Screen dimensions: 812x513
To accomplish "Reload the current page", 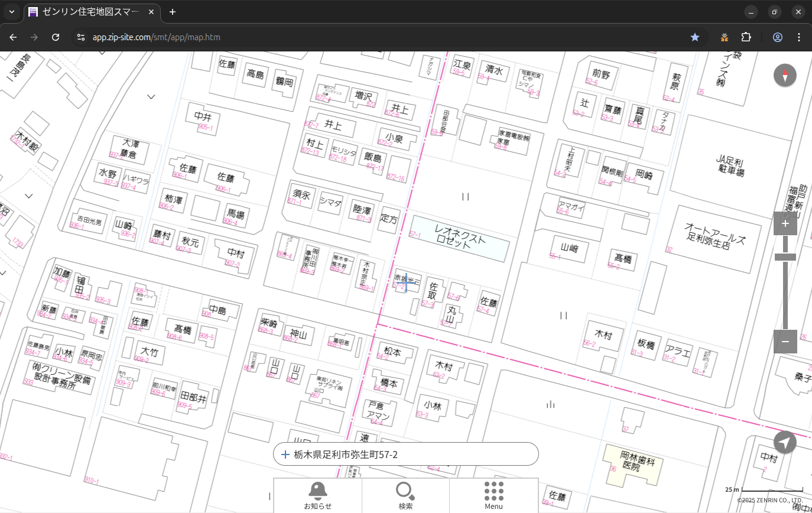I will [56, 37].
